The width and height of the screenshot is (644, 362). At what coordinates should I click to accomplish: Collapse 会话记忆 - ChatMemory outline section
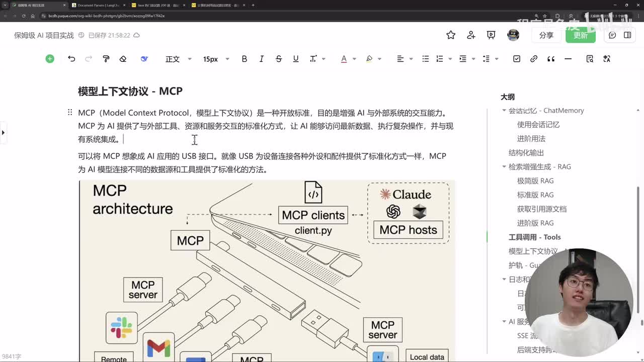point(504,111)
